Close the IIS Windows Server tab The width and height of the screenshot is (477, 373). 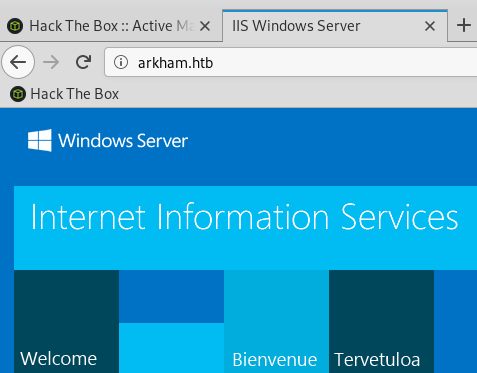430,26
